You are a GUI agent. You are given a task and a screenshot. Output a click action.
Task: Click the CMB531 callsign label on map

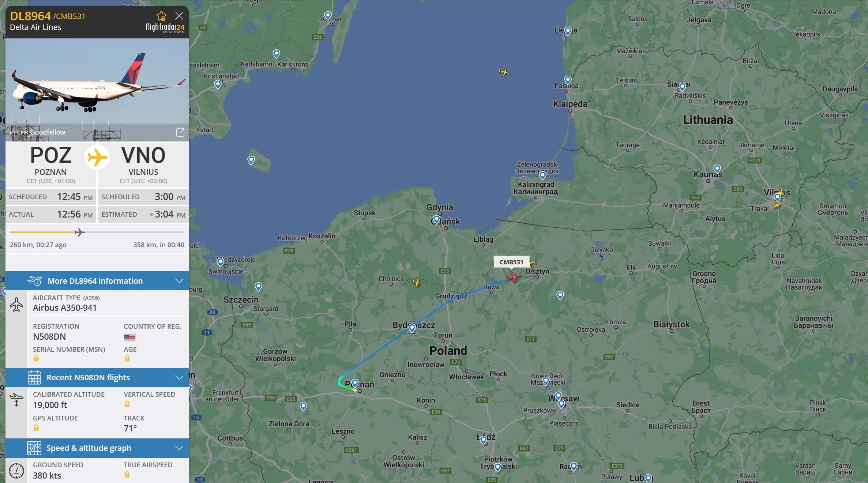pos(511,262)
